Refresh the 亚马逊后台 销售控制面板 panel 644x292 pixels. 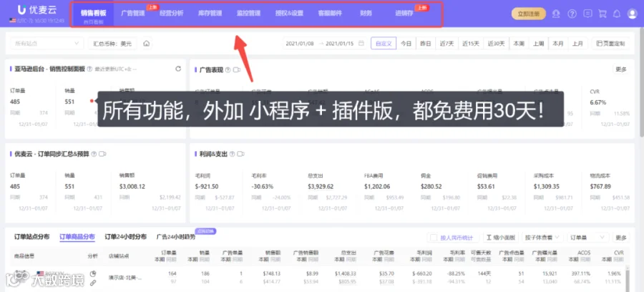click(178, 69)
